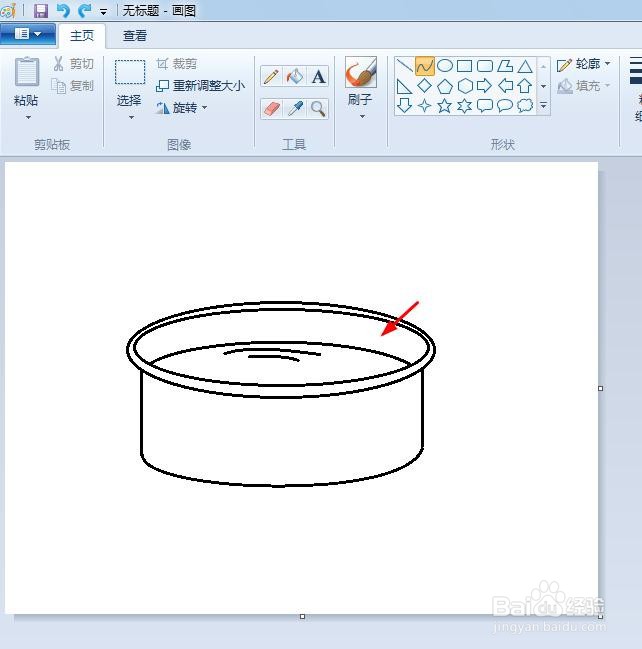Select the Down arrow shape

[x=404, y=106]
